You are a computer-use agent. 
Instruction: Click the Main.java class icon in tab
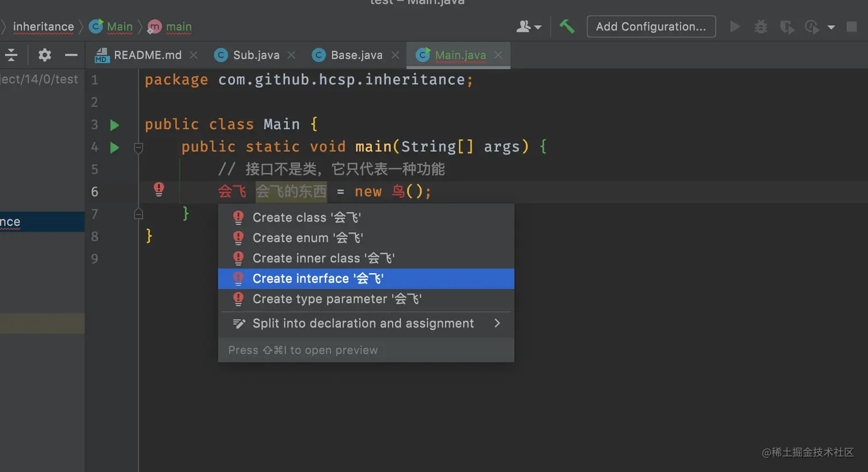tap(423, 55)
